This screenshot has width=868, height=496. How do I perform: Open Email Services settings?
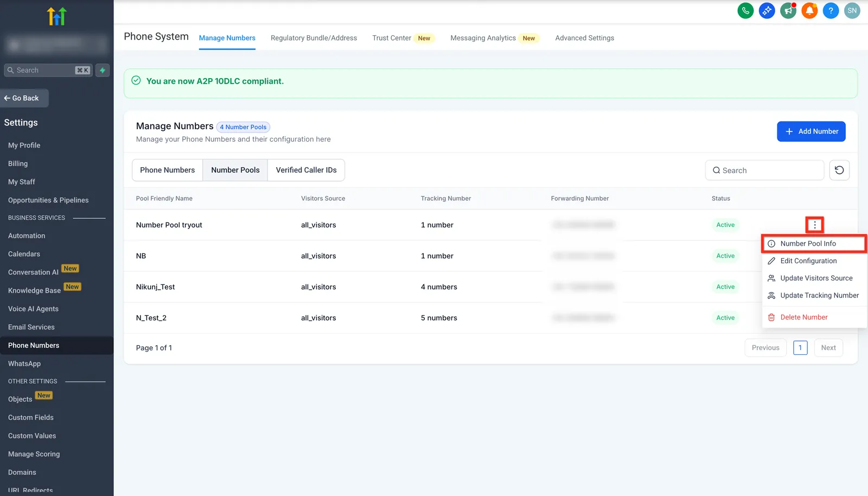pos(31,327)
